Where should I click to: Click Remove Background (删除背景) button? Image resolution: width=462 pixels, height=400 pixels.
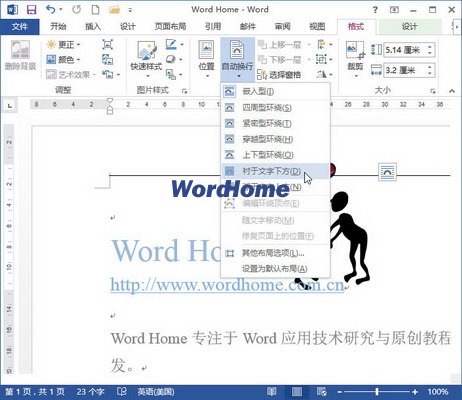[x=20, y=55]
